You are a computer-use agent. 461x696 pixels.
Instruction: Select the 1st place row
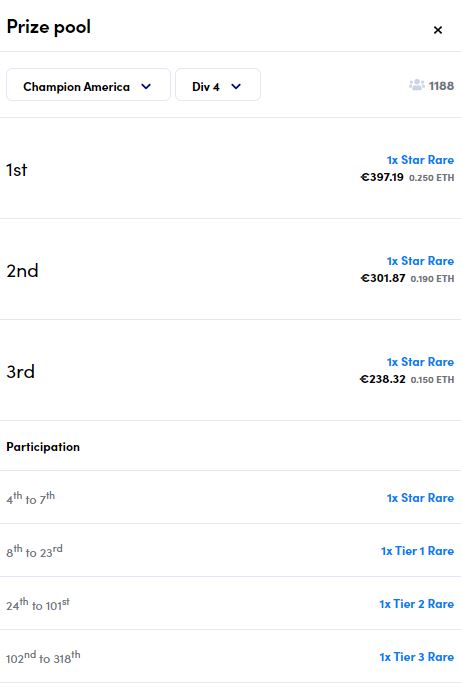230,168
